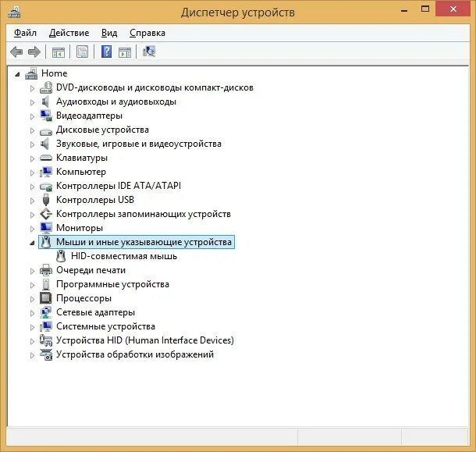Toggle the console tree toolbar icon
Screen dimensions: 476x452
click(x=59, y=52)
